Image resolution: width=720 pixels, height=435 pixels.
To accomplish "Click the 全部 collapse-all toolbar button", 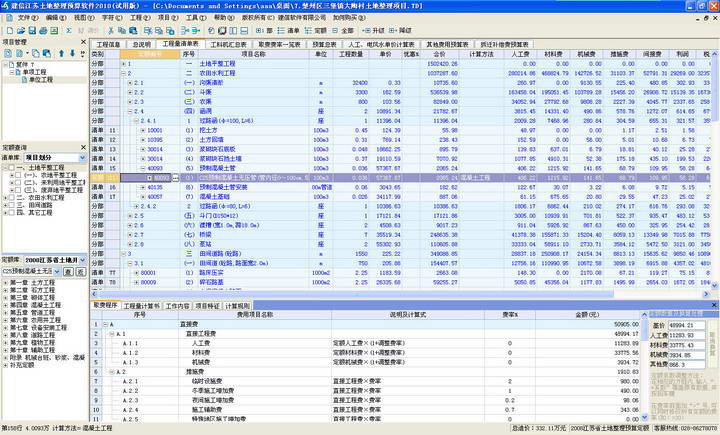I will pyautogui.click(x=343, y=31).
